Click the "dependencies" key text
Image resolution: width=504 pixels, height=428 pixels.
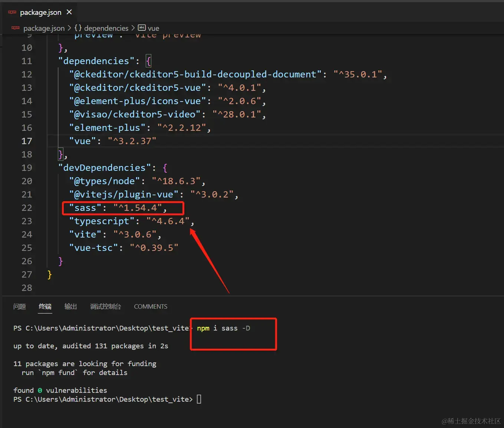pyautogui.click(x=96, y=61)
